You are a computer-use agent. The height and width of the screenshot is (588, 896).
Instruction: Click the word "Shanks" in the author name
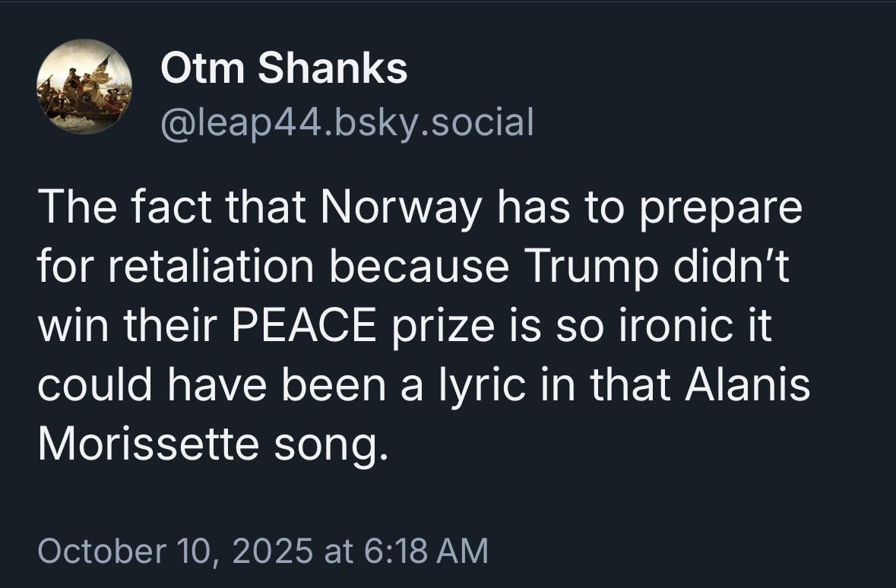[x=332, y=70]
